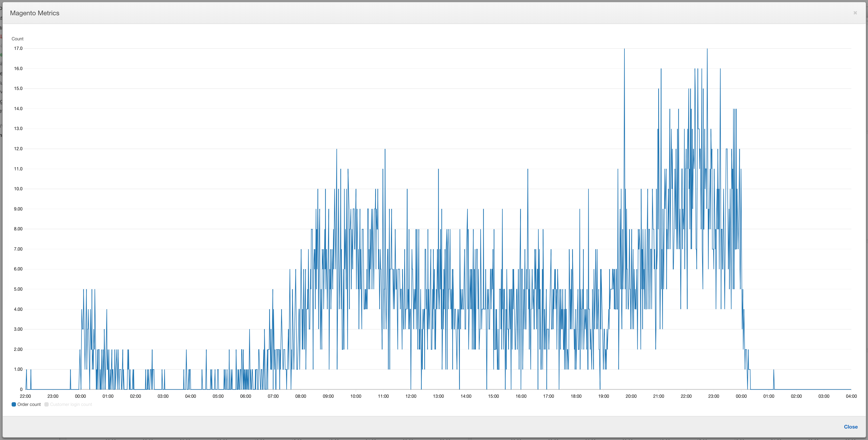This screenshot has height=440, width=868.
Task: Click the Count y-axis title
Action: (17, 39)
